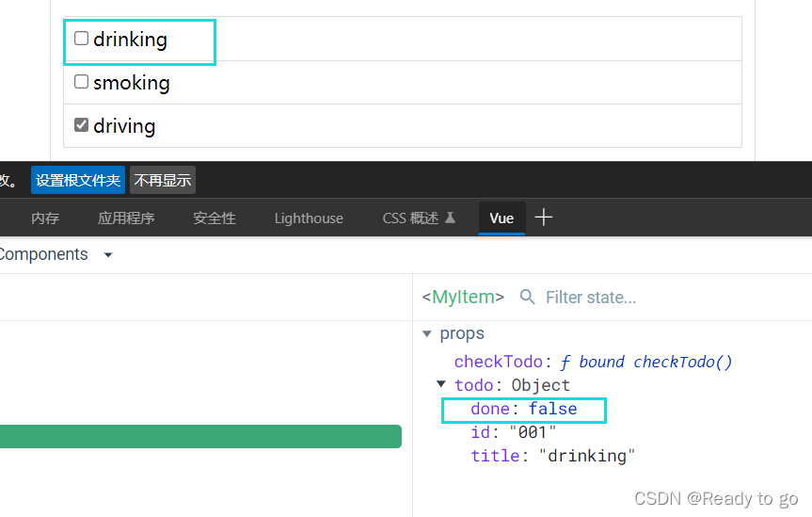
Task: Collapse the todo Object node
Action: pos(441,384)
